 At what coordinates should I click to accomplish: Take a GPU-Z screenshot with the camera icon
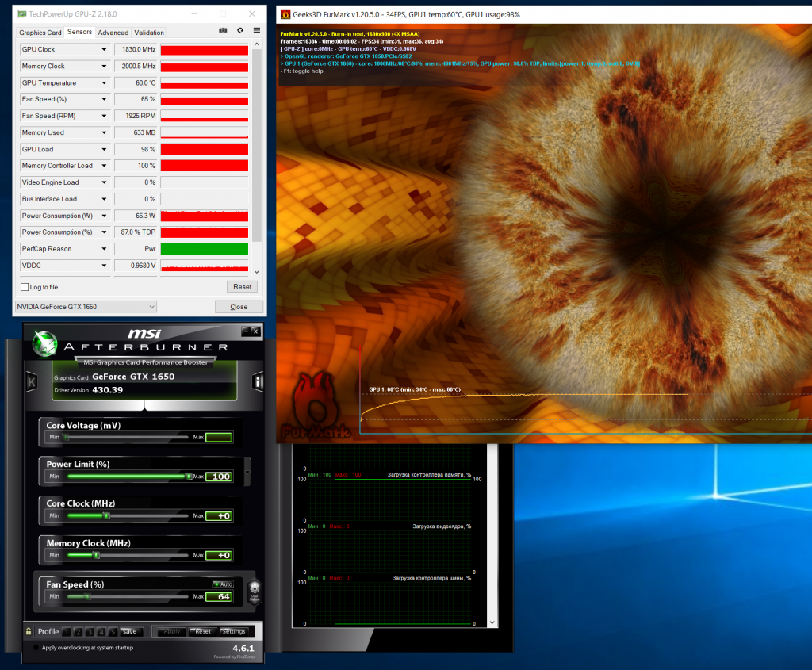tap(223, 31)
